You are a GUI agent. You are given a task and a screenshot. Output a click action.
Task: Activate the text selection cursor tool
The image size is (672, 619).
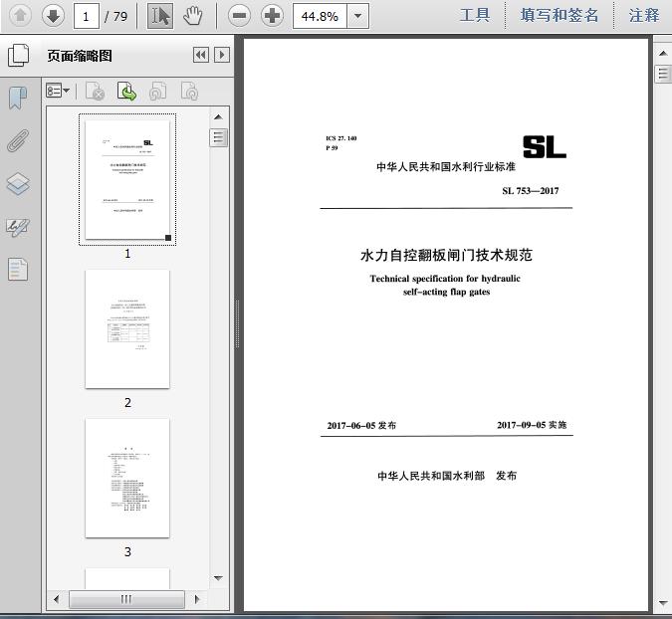click(160, 15)
